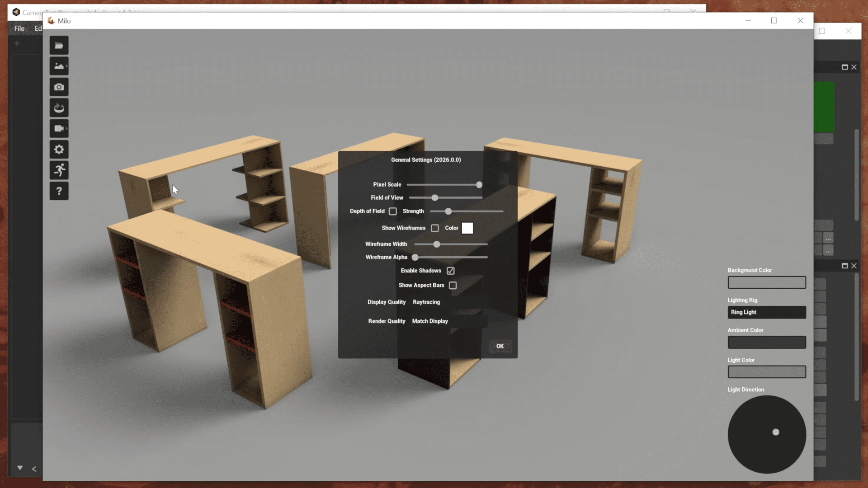The width and height of the screenshot is (868, 488).
Task: Open the video recording tool
Action: (x=59, y=128)
